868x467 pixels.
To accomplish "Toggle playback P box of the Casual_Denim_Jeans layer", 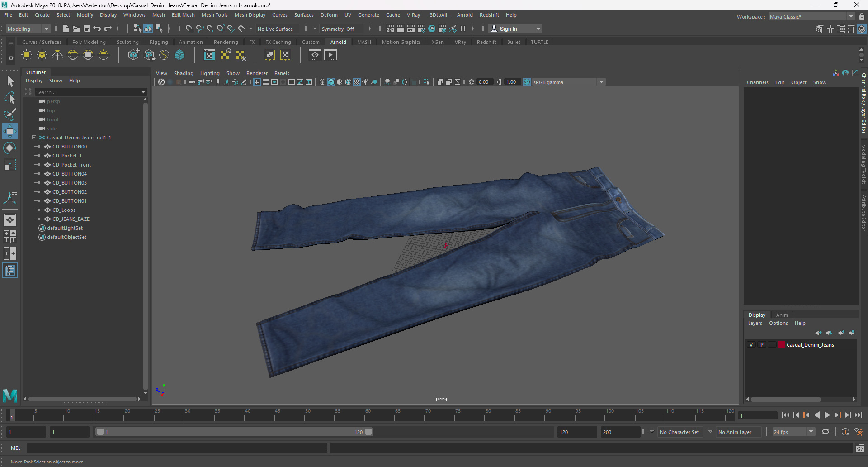I will 762,345.
